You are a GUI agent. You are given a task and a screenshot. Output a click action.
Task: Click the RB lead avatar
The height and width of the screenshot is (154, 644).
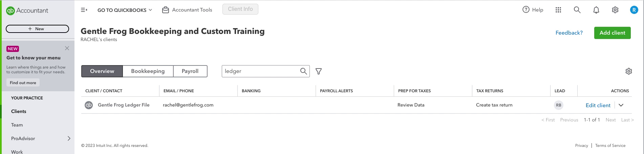click(x=559, y=105)
